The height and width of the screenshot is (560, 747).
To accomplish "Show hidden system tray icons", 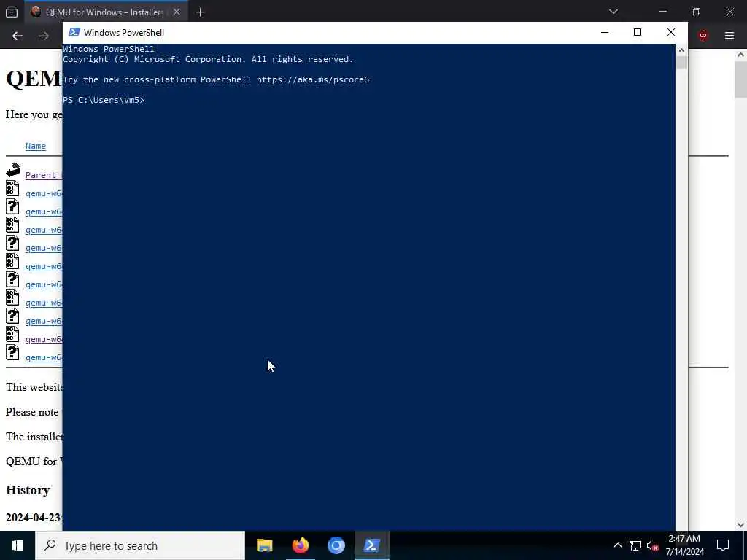I will coord(617,545).
